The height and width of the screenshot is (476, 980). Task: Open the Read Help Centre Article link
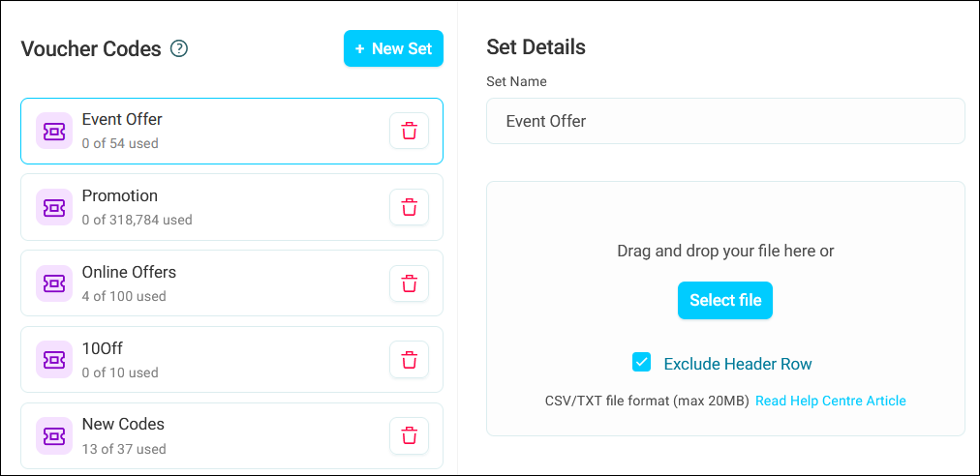[x=831, y=401]
